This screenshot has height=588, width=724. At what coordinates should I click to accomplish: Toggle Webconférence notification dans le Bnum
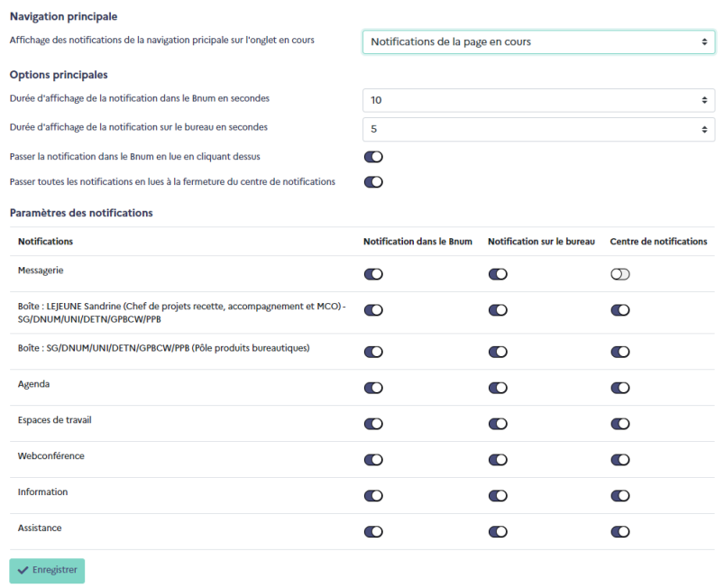(x=373, y=460)
